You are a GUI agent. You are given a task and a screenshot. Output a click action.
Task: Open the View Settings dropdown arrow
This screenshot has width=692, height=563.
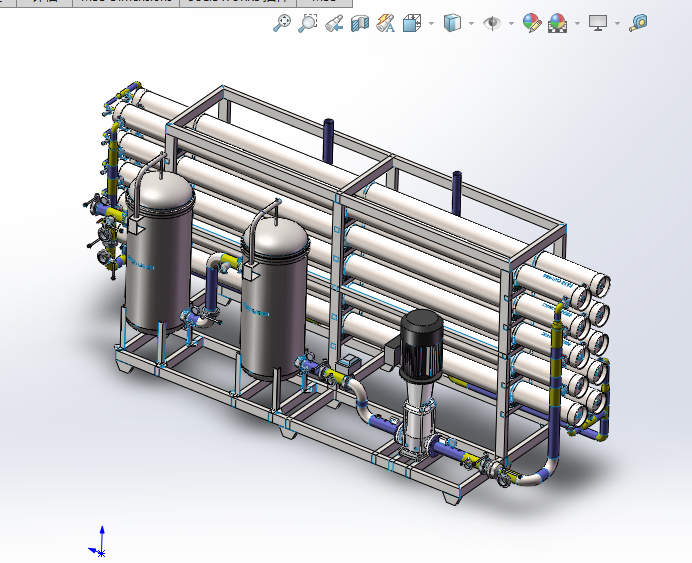[x=617, y=23]
